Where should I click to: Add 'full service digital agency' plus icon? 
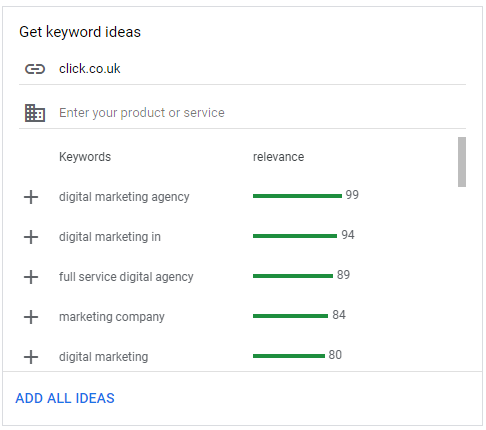(x=31, y=277)
